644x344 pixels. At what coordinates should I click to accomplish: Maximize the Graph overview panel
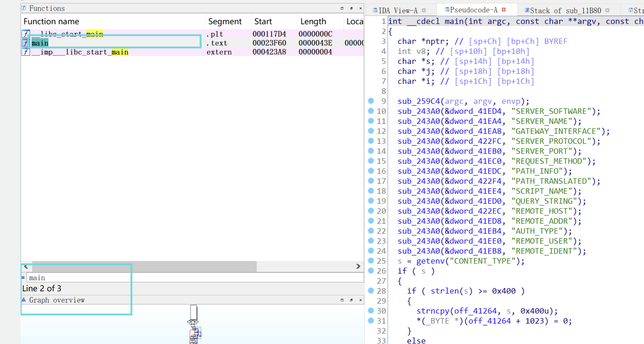coord(342,300)
